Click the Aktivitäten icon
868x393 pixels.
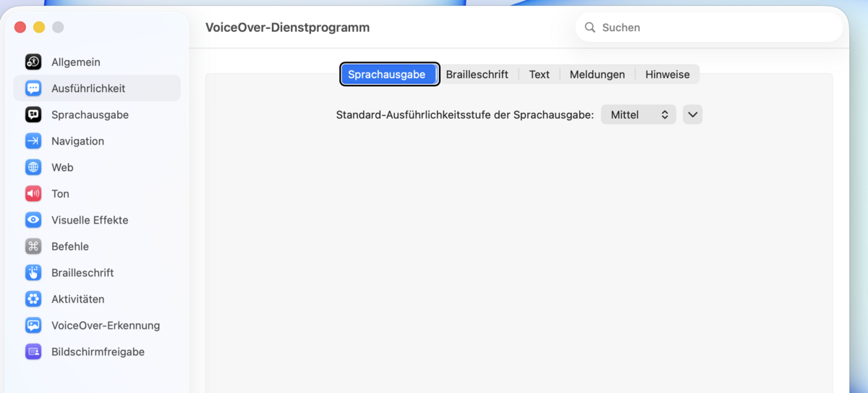coord(33,299)
